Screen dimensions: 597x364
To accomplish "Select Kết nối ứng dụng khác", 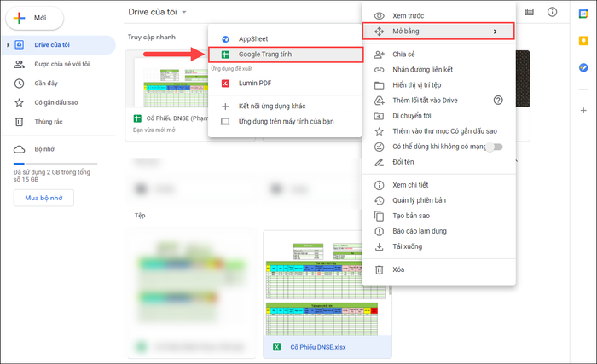I will (285, 107).
